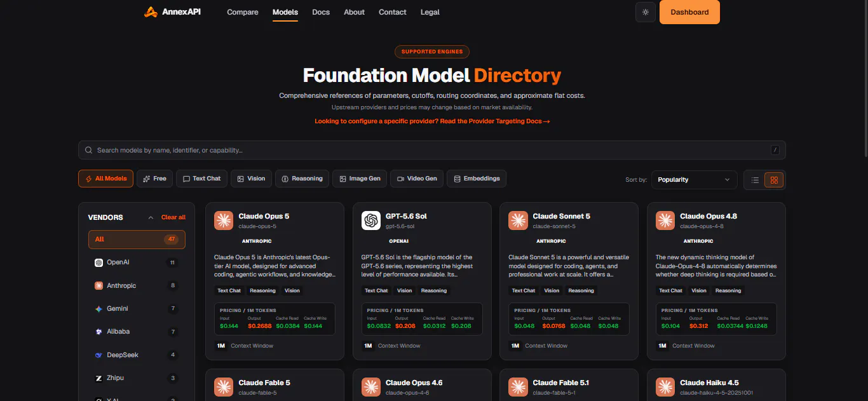
Task: Switch to list view layout
Action: pyautogui.click(x=755, y=180)
